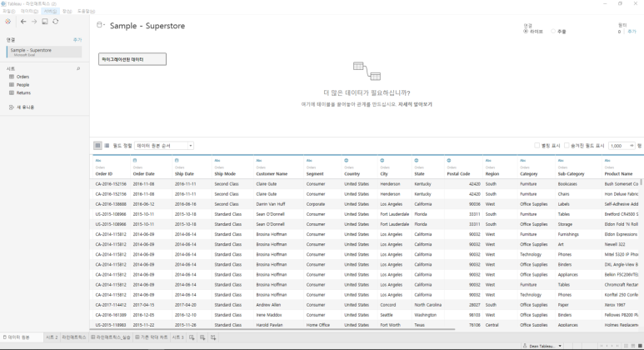The height and width of the screenshot is (350, 644).
Task: Click the cell CA-2016-138688
Action: 111,204
